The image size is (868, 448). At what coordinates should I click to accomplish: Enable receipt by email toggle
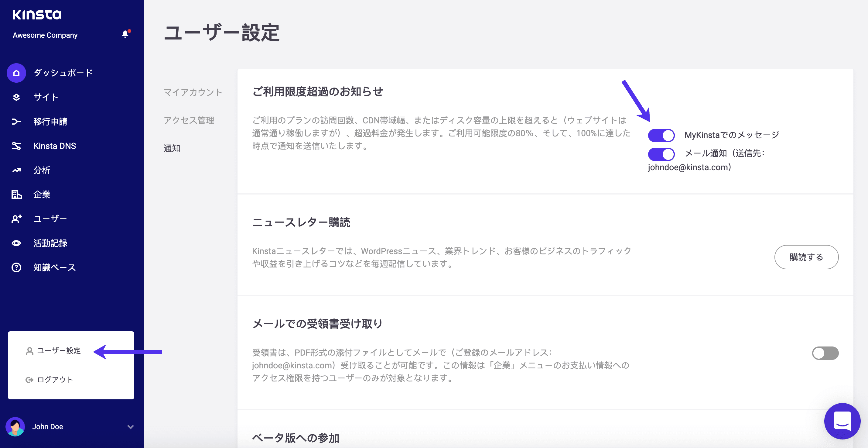click(x=825, y=353)
